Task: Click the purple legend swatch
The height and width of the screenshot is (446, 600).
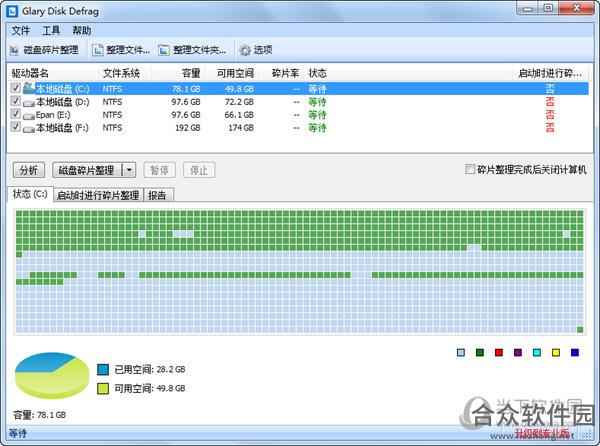Action: (x=518, y=352)
